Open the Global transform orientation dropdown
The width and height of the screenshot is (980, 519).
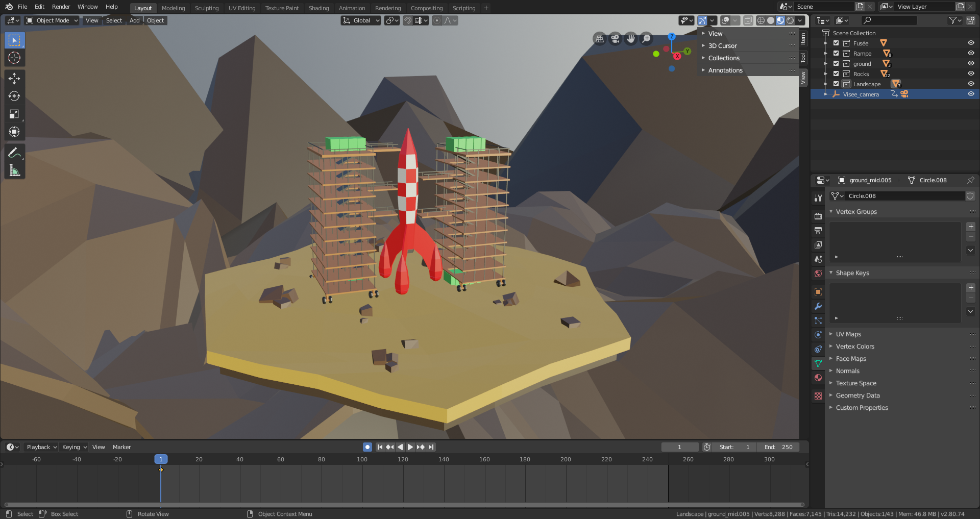pyautogui.click(x=361, y=20)
